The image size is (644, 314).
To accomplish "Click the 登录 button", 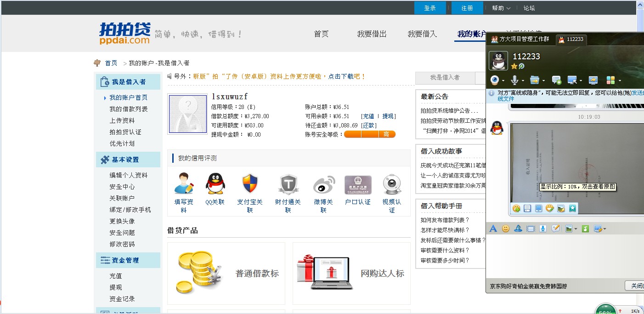I will click(x=430, y=8).
